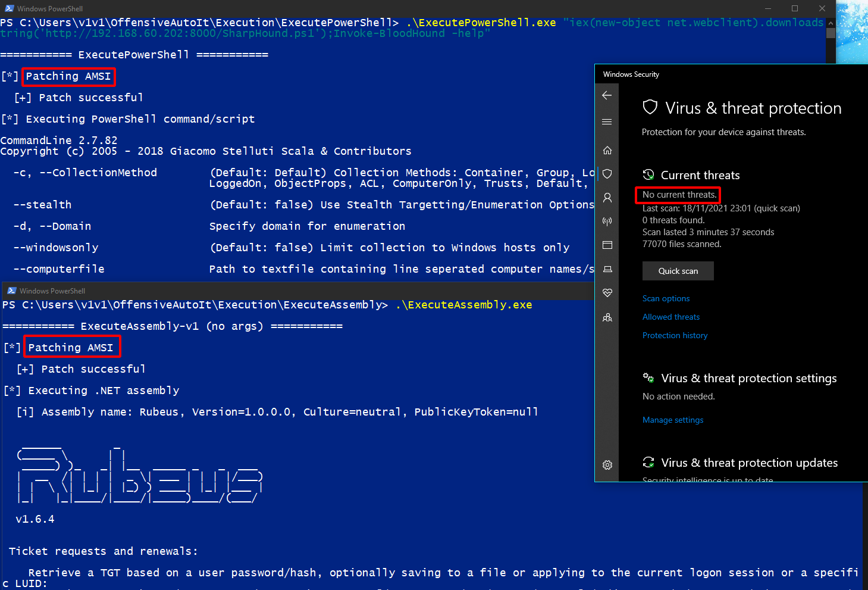868x590 pixels.
Task: Click the Virus & threat protection settings gear icon
Action: 648,378
